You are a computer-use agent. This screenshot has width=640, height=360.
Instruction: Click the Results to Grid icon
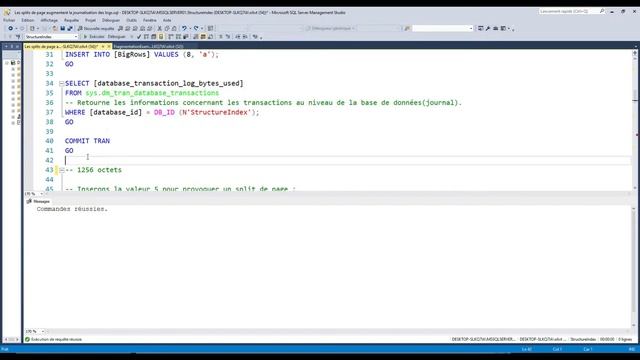point(203,37)
